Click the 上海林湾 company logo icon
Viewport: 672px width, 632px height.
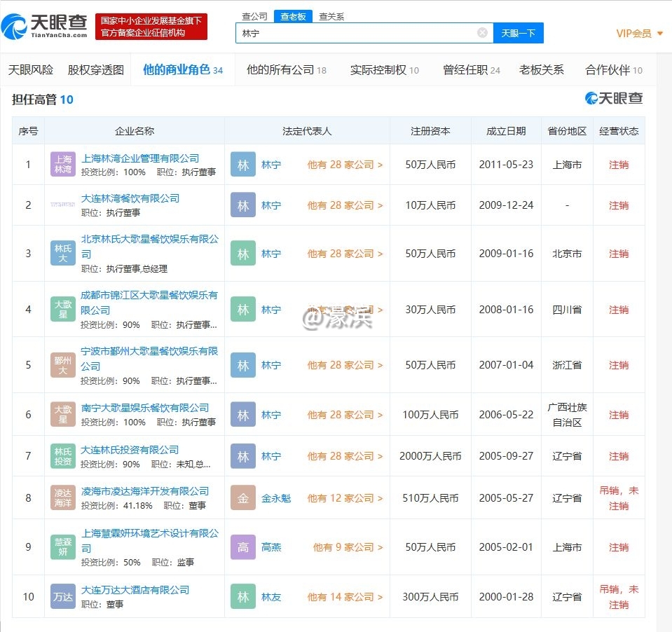63,165
